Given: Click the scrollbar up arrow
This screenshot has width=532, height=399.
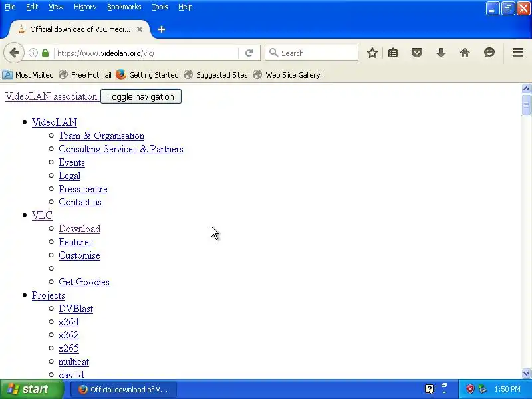Looking at the screenshot, I should (526, 89).
